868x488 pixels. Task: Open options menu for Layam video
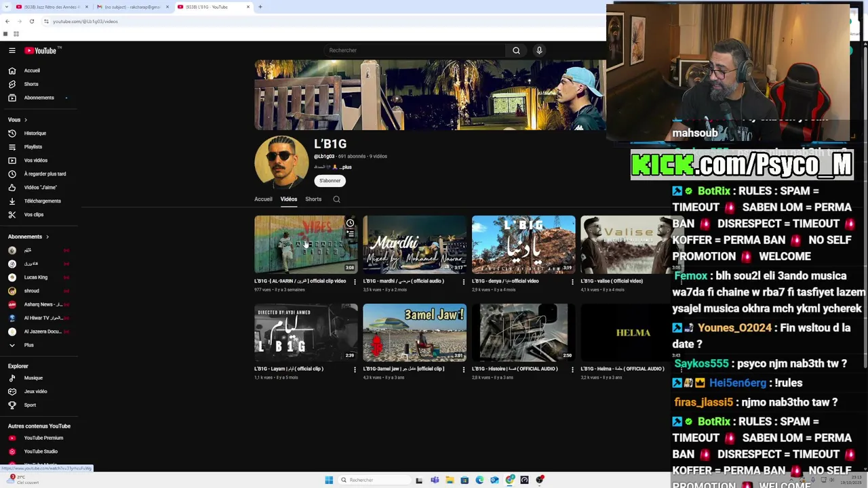[355, 369]
